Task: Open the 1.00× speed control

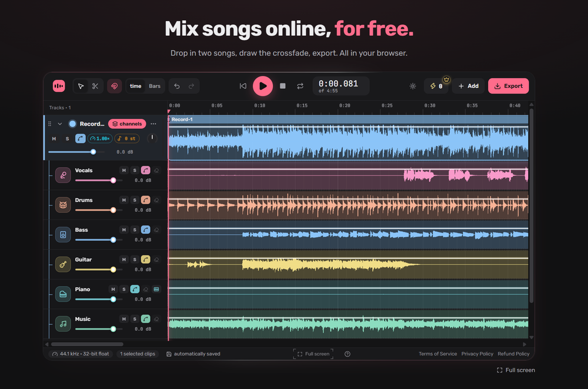Action: [100, 138]
